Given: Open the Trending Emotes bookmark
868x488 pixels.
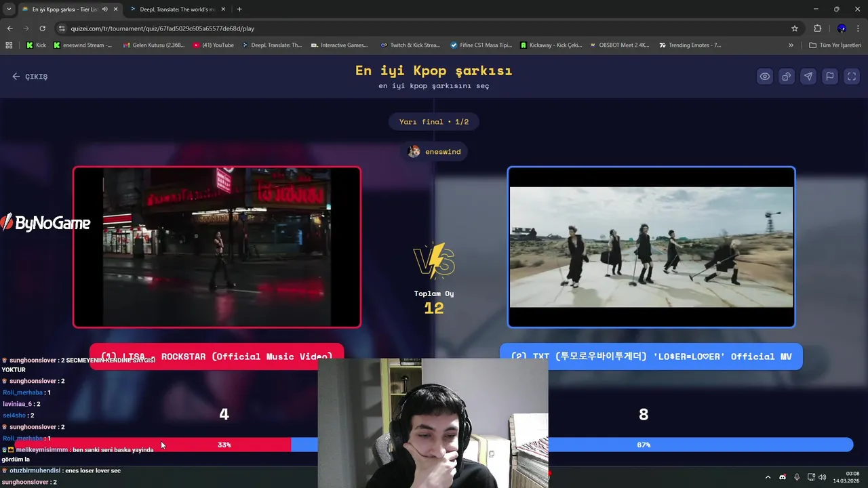Looking at the screenshot, I should tap(690, 45).
